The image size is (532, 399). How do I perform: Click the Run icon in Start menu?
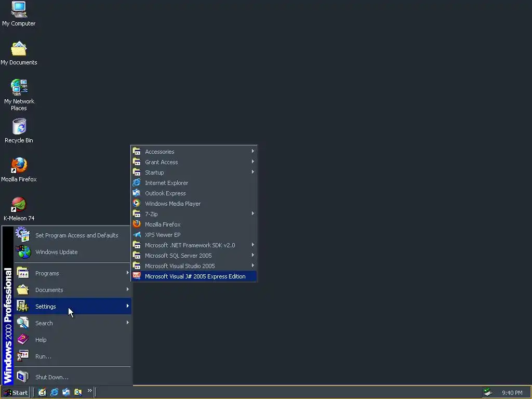tap(23, 356)
